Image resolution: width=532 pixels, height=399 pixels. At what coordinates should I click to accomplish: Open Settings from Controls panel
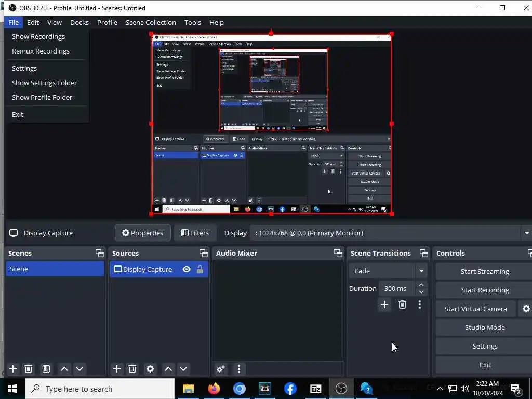[485, 346]
